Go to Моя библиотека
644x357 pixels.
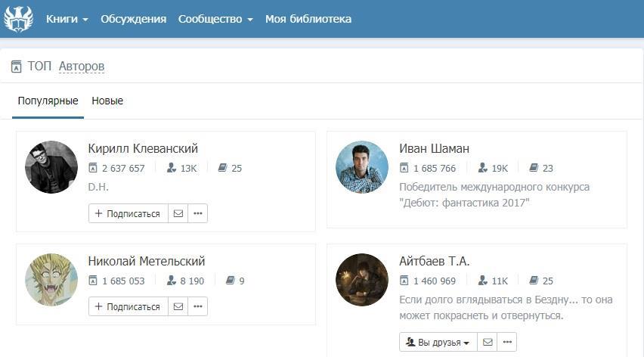click(308, 19)
